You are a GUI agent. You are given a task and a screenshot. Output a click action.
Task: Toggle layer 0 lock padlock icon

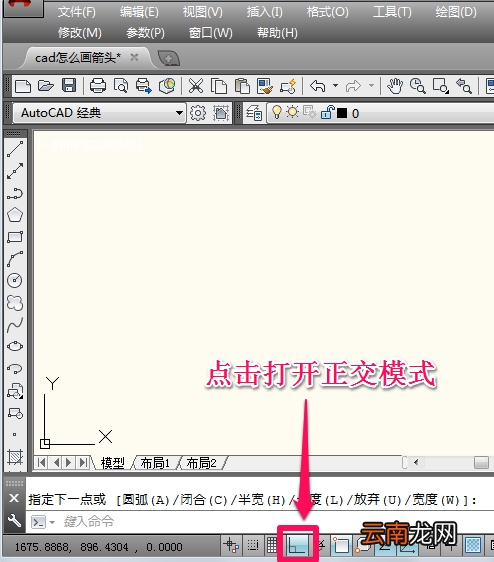pyautogui.click(x=327, y=113)
